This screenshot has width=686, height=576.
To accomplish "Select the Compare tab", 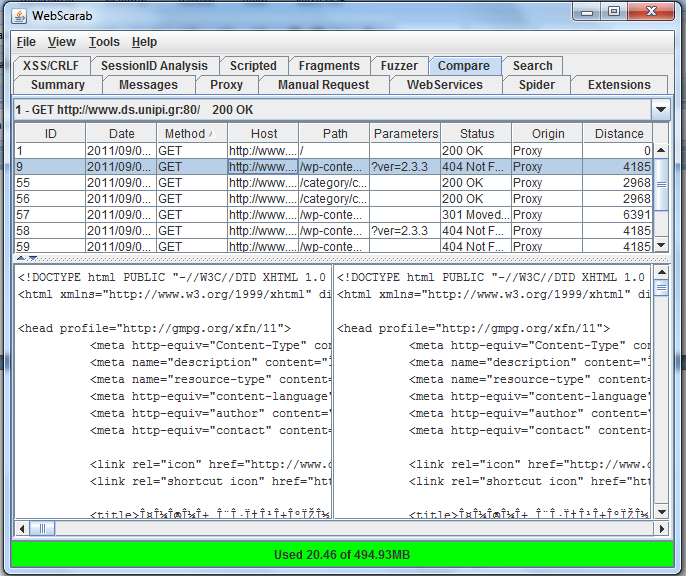I will coord(464,66).
